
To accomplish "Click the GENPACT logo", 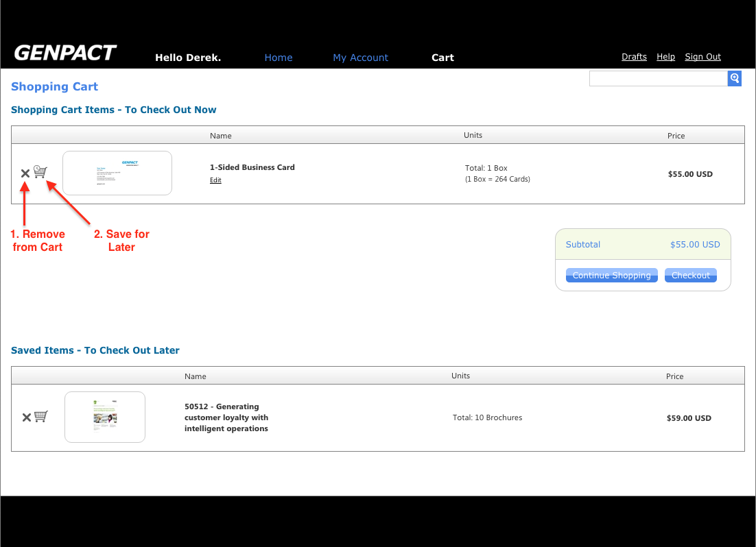I will coord(65,53).
